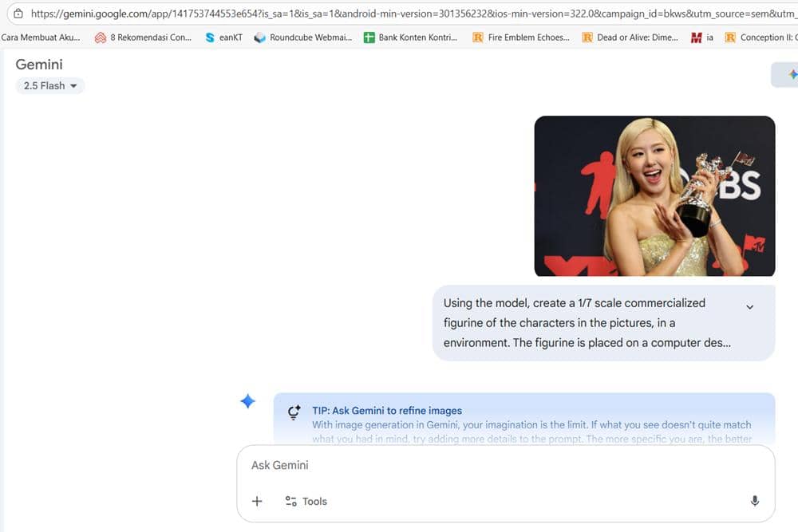Screen dimensions: 798x532
Task: Open the Roundcube Webmail bookmark
Action: (x=303, y=37)
